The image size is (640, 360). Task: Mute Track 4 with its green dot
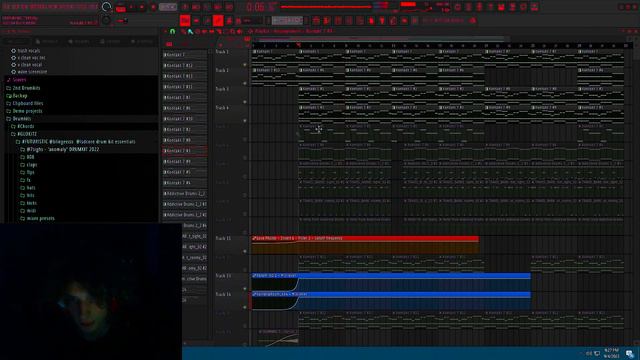pyautogui.click(x=245, y=120)
